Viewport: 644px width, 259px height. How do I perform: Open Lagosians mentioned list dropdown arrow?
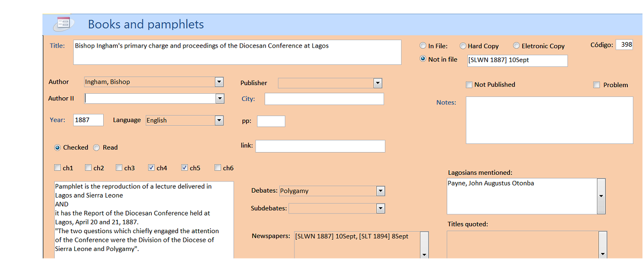tap(601, 196)
